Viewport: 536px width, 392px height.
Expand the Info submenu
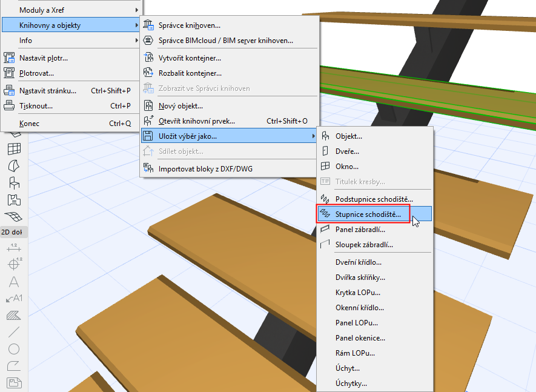click(71, 41)
